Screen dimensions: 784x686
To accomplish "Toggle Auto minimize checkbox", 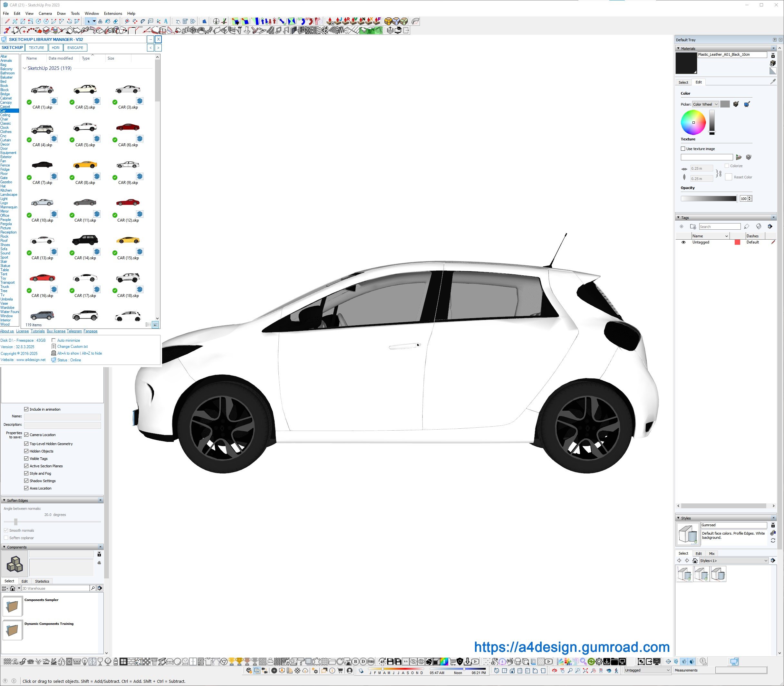I will coord(53,340).
